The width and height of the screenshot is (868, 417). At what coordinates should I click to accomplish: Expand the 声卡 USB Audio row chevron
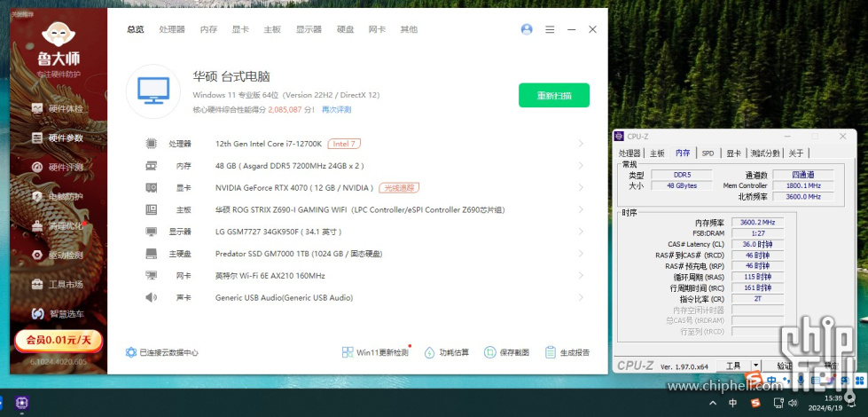pyautogui.click(x=581, y=297)
